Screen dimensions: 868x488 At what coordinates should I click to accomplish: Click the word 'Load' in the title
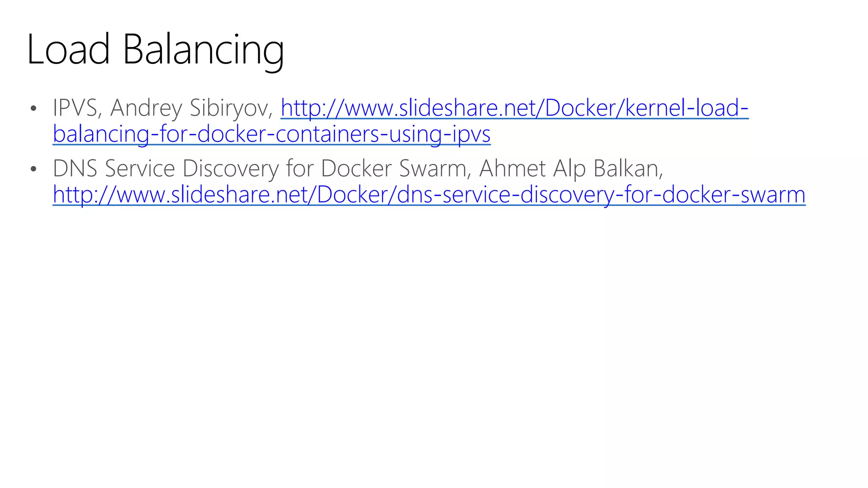pos(69,49)
